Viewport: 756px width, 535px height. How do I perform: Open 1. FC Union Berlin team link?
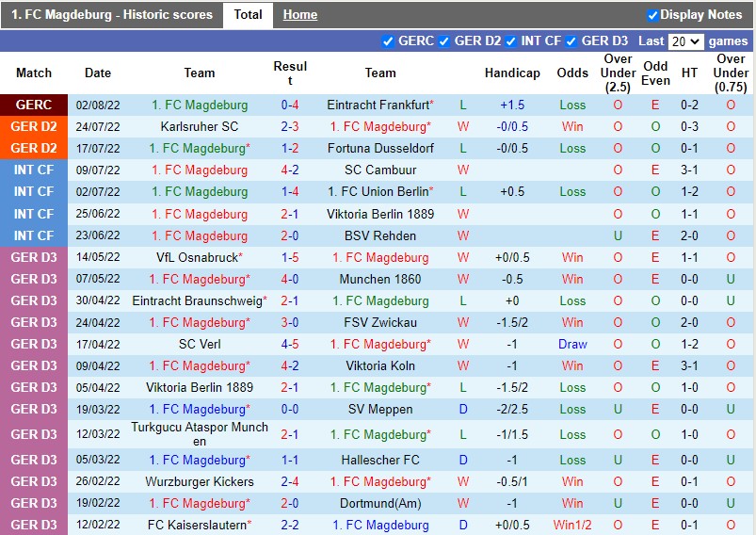tap(378, 192)
